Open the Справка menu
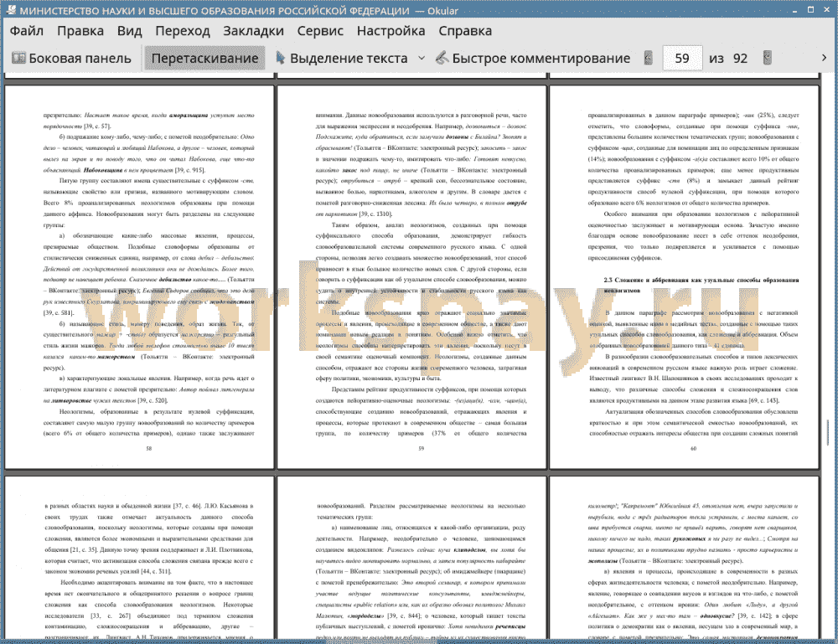Image resolution: width=838 pixels, height=644 pixels. 465,31
